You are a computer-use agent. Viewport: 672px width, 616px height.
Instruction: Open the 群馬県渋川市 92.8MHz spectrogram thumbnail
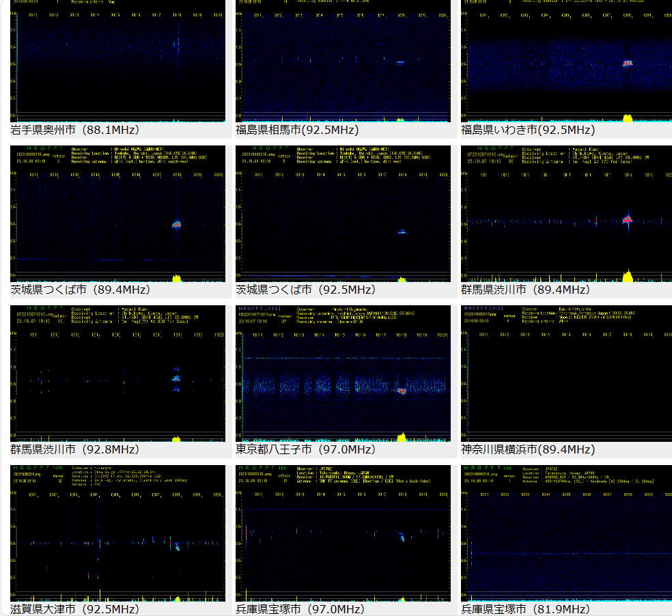(x=117, y=374)
